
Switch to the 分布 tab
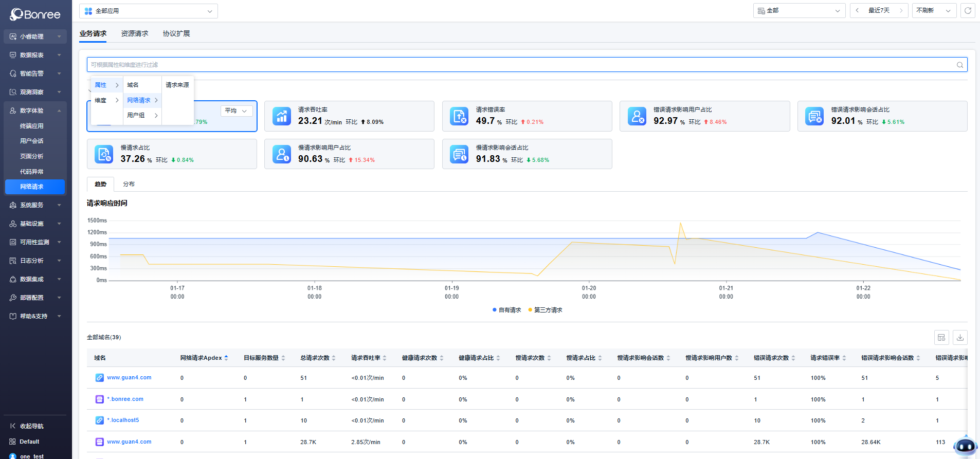click(129, 184)
